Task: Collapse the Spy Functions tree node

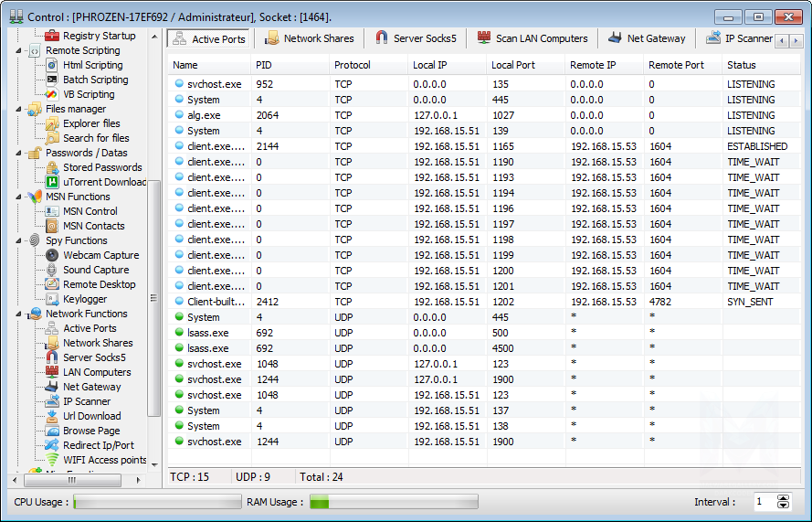Action: 21,240
